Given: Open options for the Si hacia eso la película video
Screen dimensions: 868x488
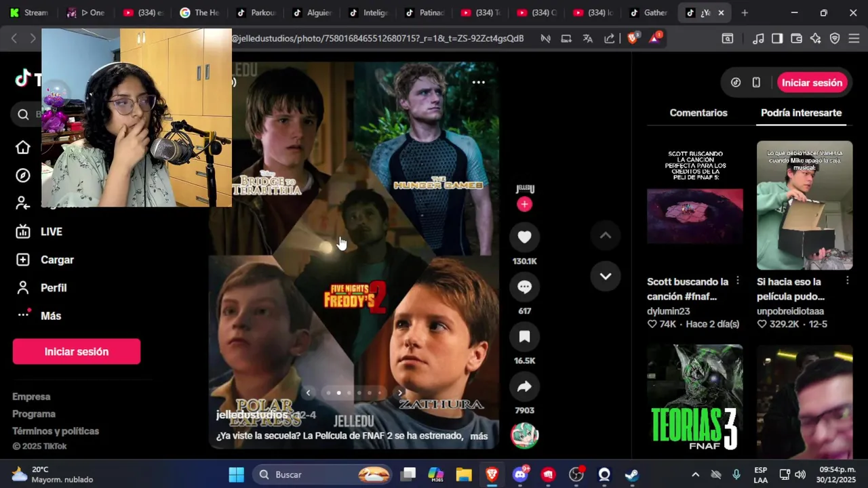Looking at the screenshot, I should (x=848, y=281).
